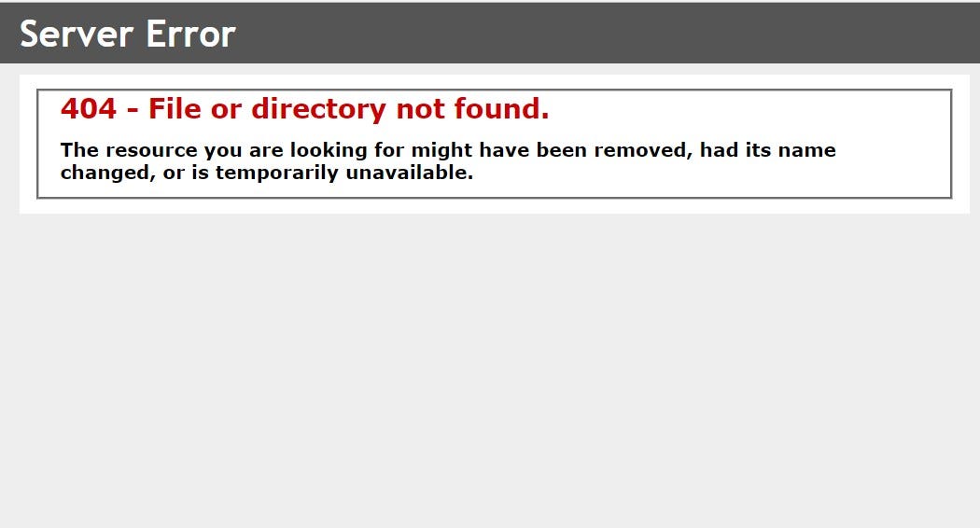The height and width of the screenshot is (528, 980).
Task: Click empty dark gray header bar area
Action: click(x=607, y=33)
